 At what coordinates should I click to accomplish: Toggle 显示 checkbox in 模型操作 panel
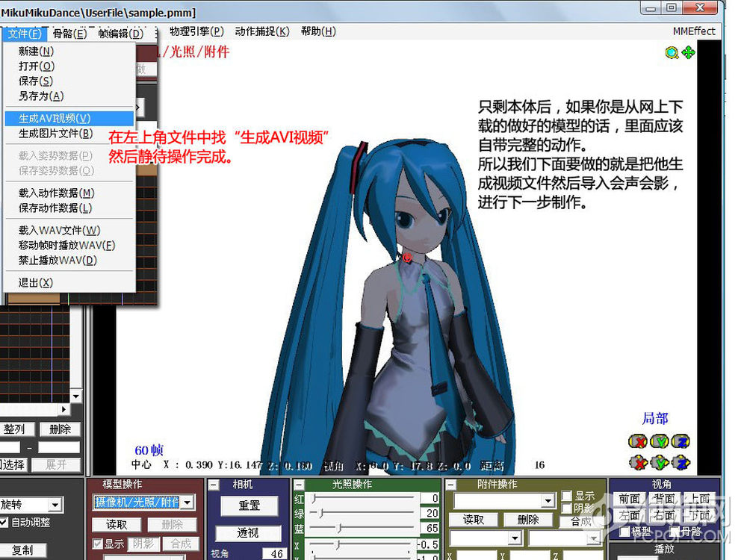point(98,544)
